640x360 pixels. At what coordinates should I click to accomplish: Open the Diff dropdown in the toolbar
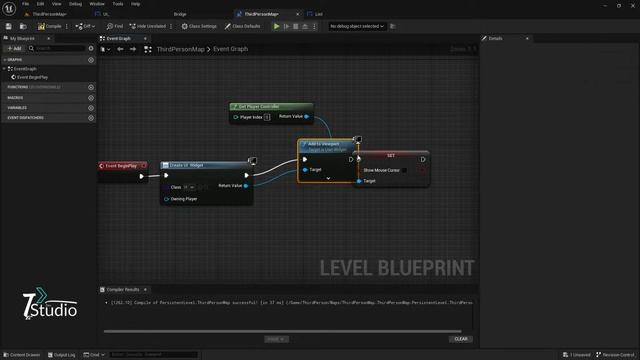tap(85, 26)
